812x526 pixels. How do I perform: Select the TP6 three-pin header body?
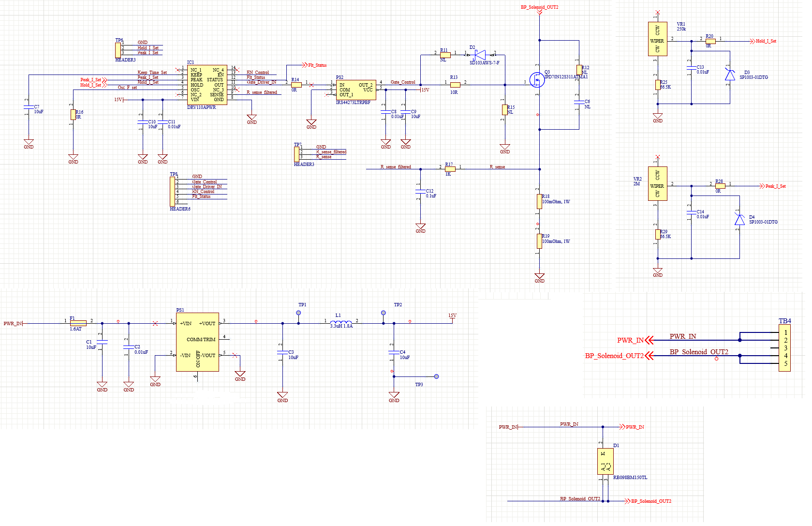118,50
